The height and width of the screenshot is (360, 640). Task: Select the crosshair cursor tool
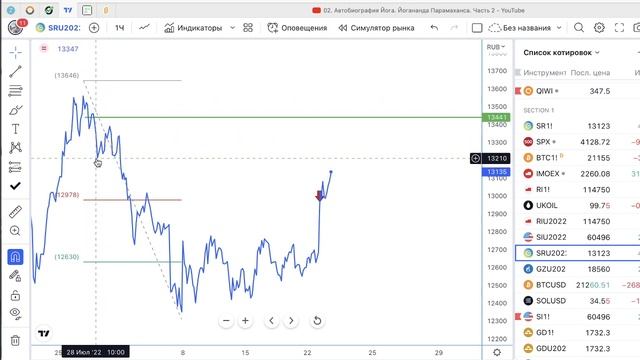[16, 52]
